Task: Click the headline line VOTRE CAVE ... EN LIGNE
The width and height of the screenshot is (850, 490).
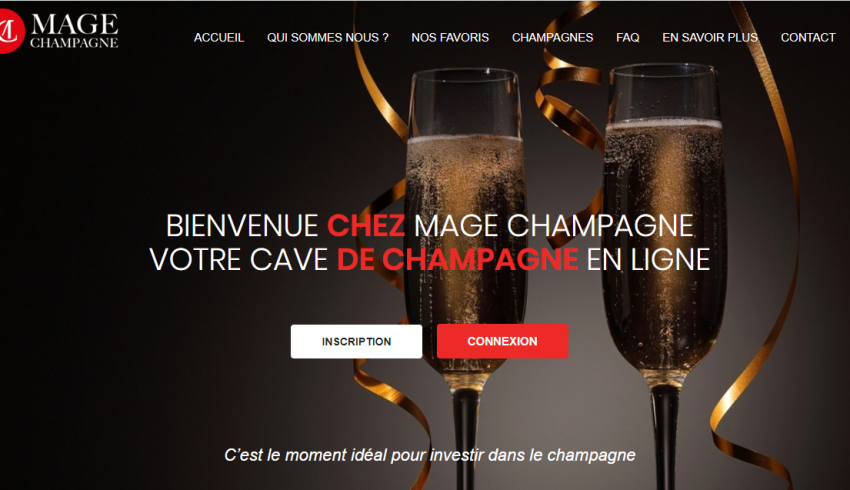Action: 429,260
